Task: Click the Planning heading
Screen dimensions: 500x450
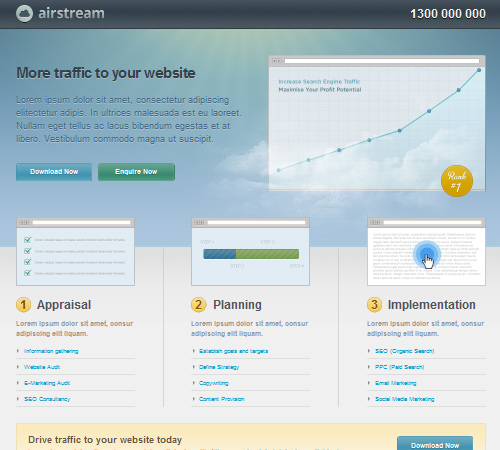Action: coord(237,305)
